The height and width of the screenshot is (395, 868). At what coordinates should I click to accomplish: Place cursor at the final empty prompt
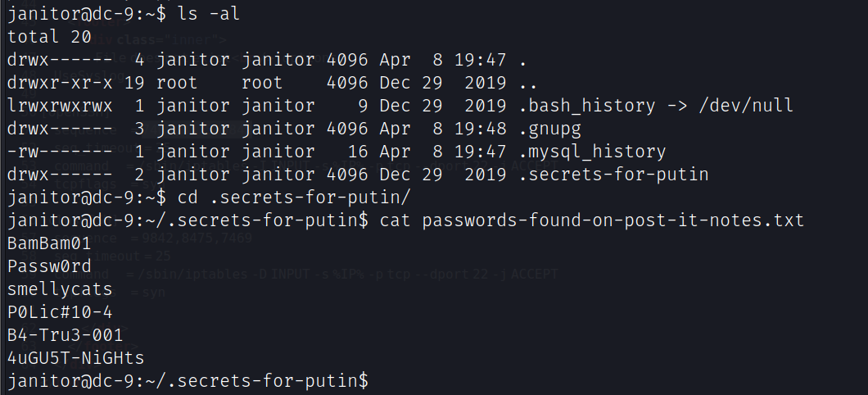373,381
